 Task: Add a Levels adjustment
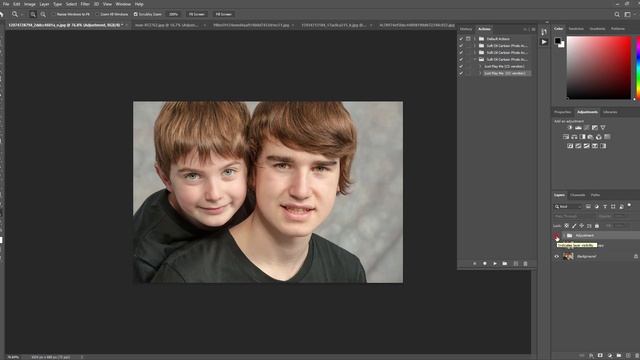coord(578,128)
